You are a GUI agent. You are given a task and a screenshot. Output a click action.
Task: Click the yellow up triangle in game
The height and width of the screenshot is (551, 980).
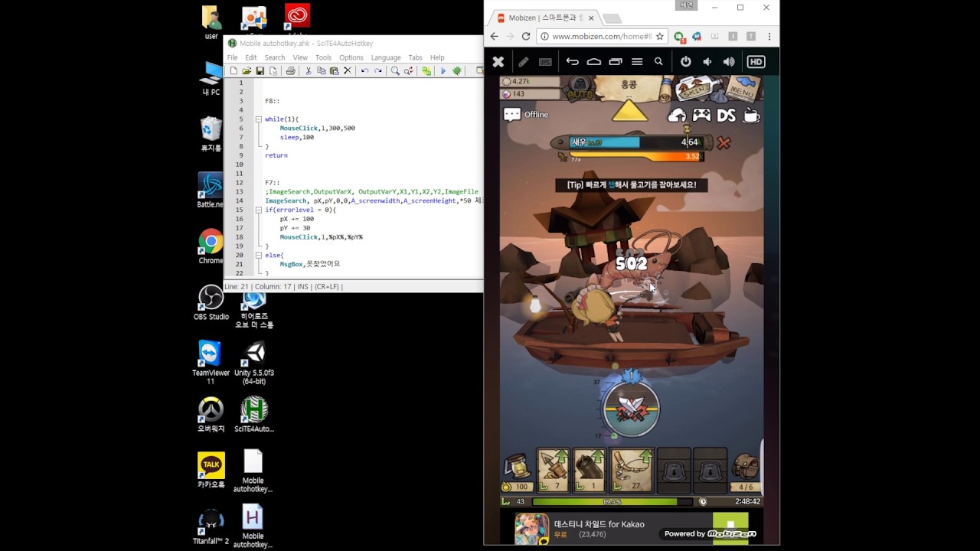(629, 112)
